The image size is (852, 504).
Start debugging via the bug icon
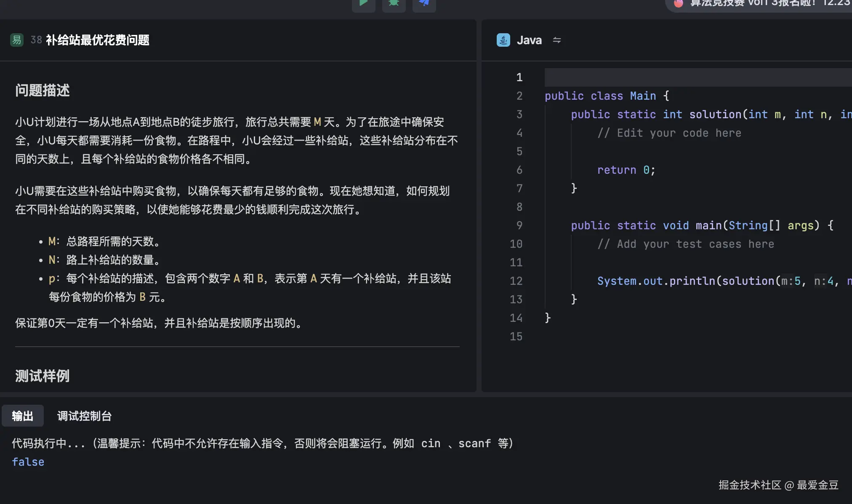point(394,3)
